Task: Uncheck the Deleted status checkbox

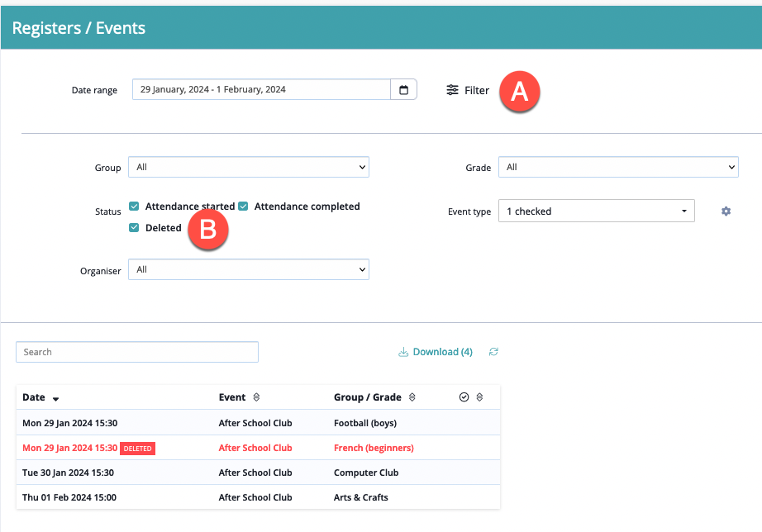Action: pyautogui.click(x=134, y=228)
